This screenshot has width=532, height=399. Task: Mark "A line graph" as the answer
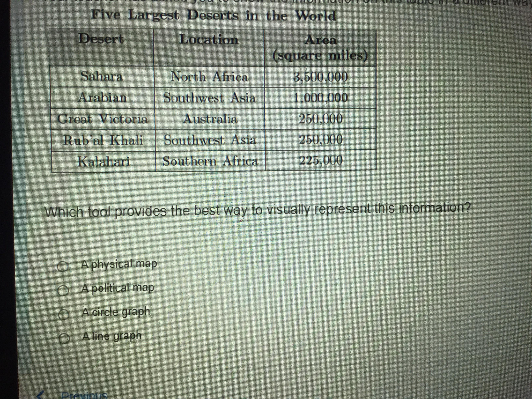click(64, 339)
